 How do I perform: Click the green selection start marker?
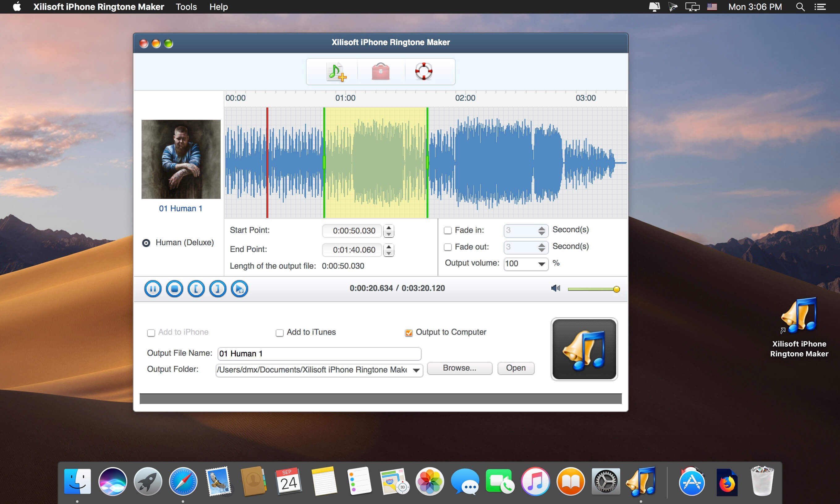coord(324,163)
